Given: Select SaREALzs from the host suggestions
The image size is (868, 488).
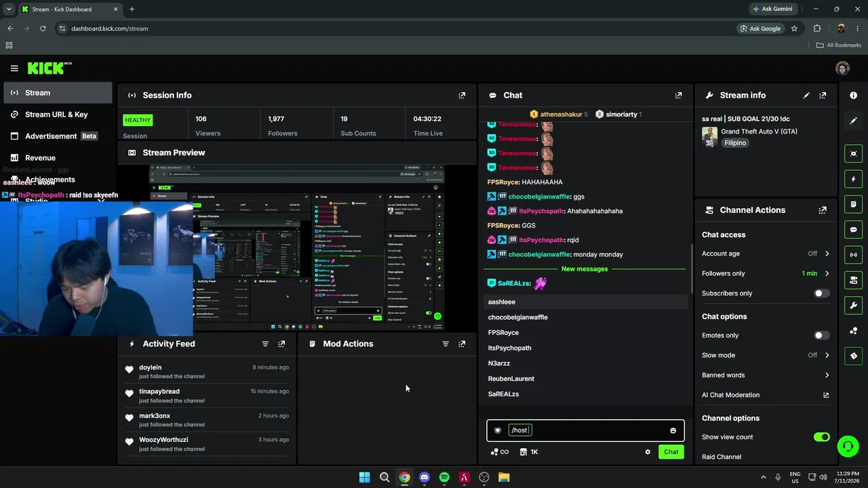Looking at the screenshot, I should click(587, 394).
